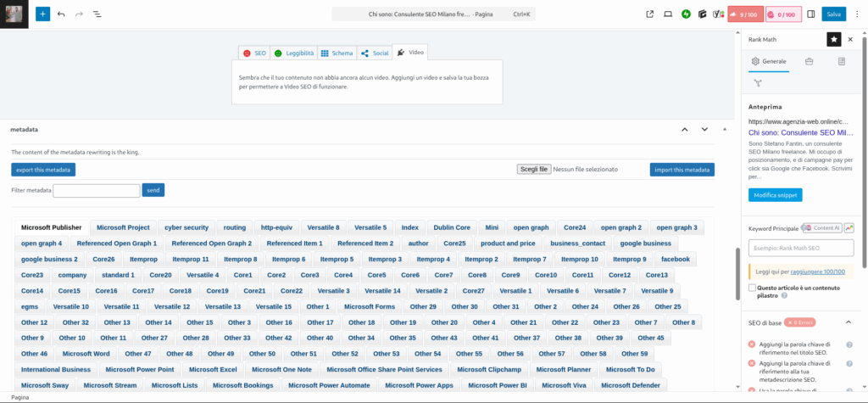Follow the 'raggiungere 100/100' link

(818, 271)
